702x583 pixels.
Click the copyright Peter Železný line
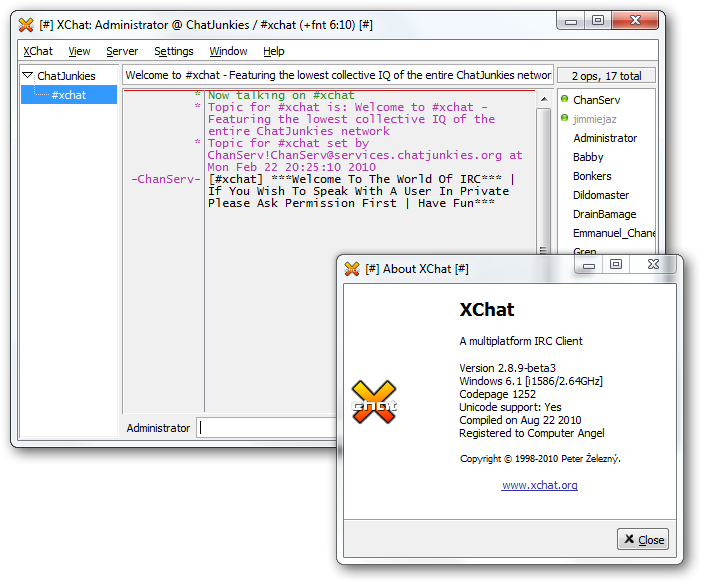pyautogui.click(x=540, y=459)
